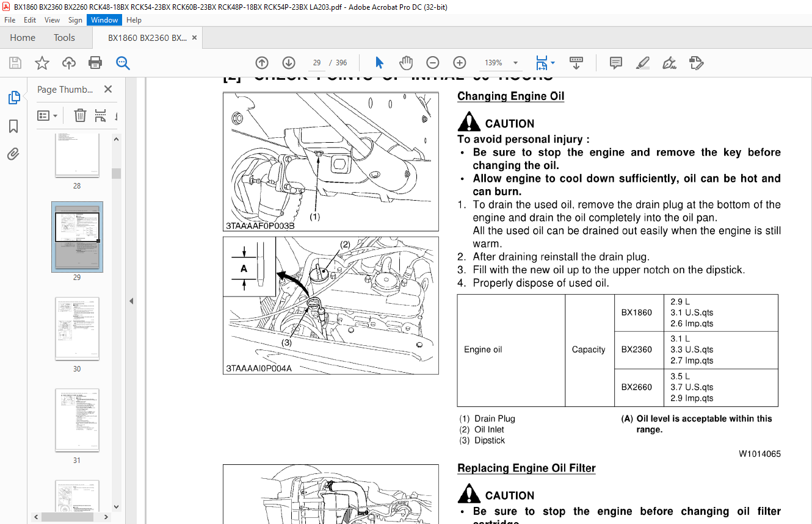The image size is (812, 524).
Task: Select the Highlight text pen tool
Action: [643, 63]
